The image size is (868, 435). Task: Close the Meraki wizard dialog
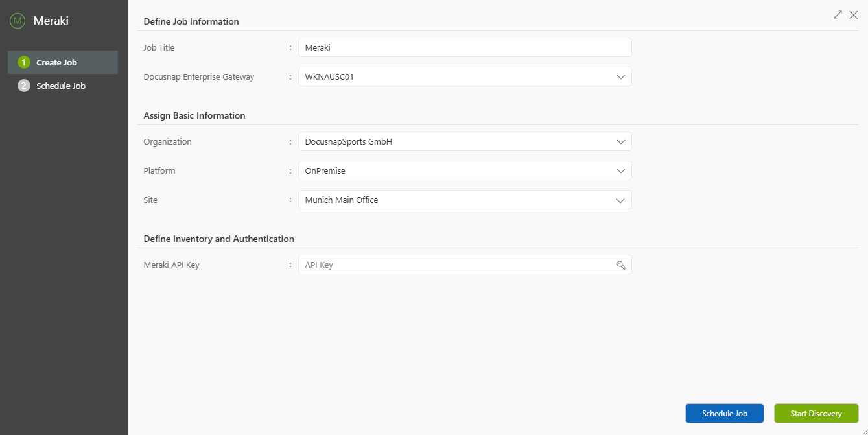tap(854, 15)
